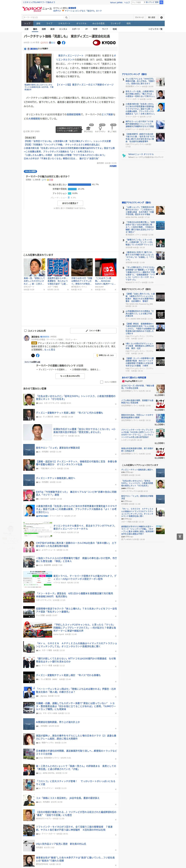186x868 pixels.
Task: Select the 国際 category tab
Action: (44, 29)
